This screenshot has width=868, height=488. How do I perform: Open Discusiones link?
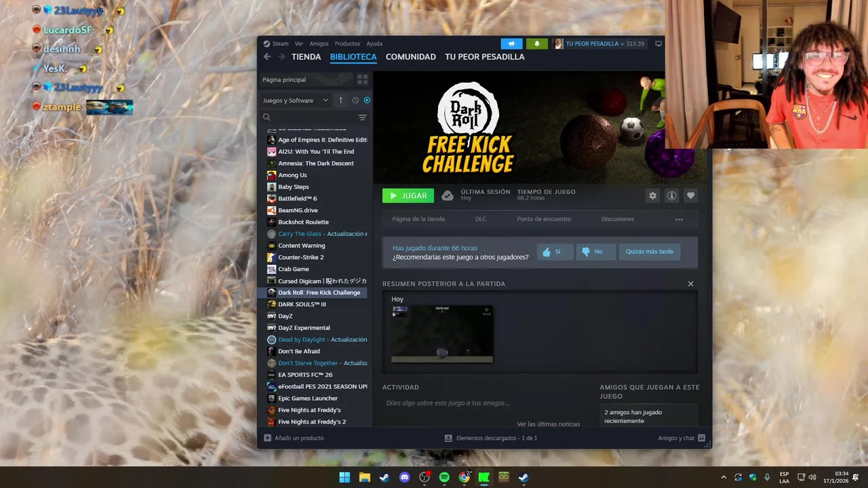pos(618,219)
